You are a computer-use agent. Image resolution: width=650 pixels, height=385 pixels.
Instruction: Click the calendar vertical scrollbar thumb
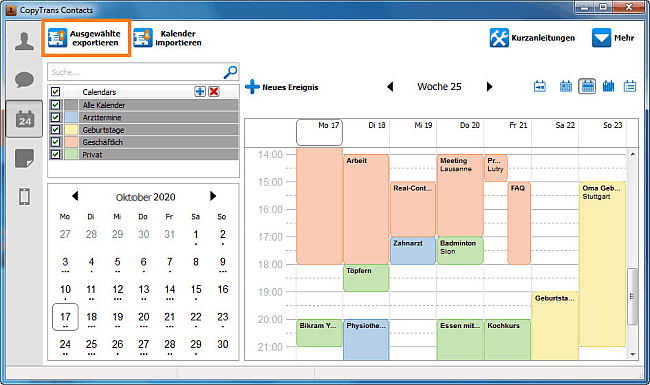632,296
